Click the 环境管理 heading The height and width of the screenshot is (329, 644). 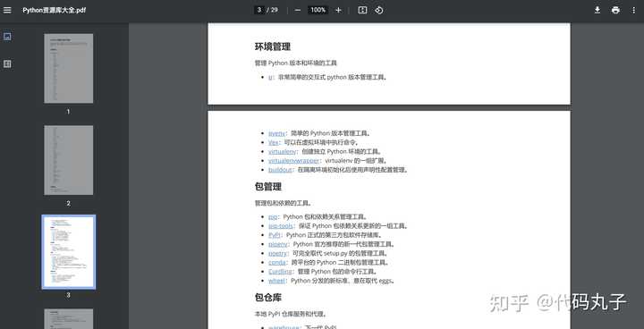(273, 46)
